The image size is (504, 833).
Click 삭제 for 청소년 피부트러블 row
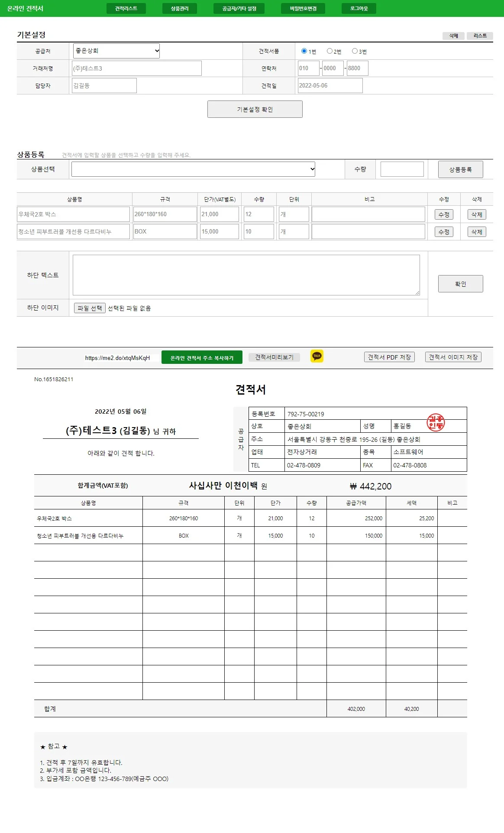477,232
